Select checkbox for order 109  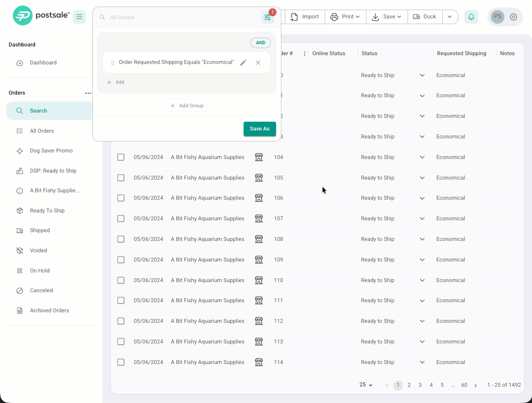(x=121, y=260)
